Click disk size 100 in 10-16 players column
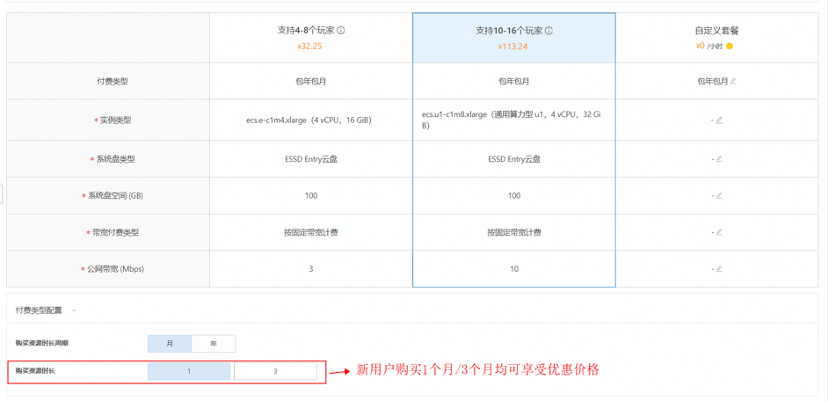This screenshot has height=402, width=828. [514, 195]
